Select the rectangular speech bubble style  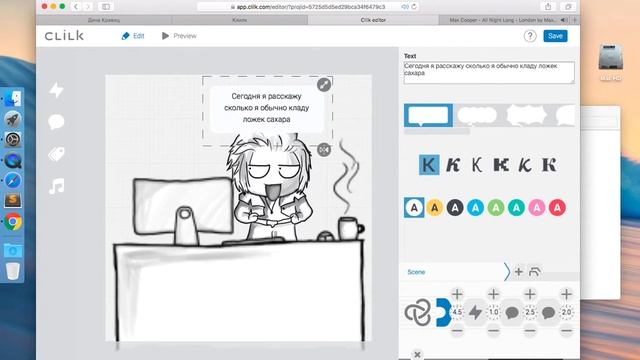428,115
